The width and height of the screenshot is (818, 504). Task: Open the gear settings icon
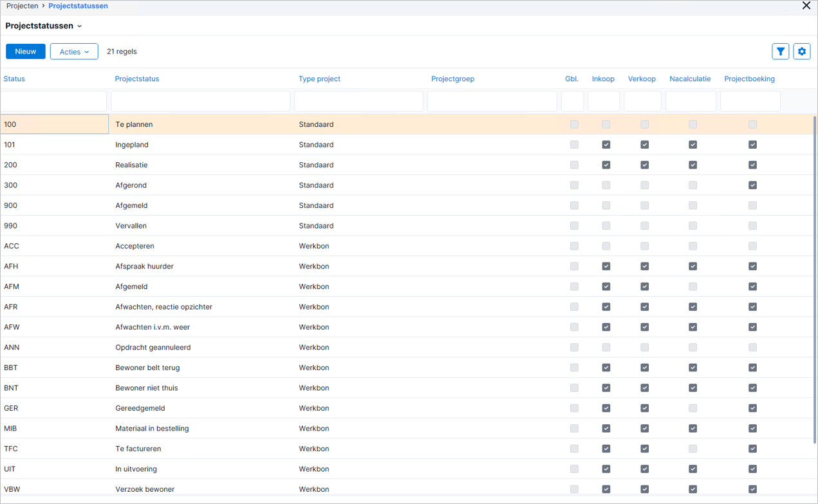[x=802, y=51]
